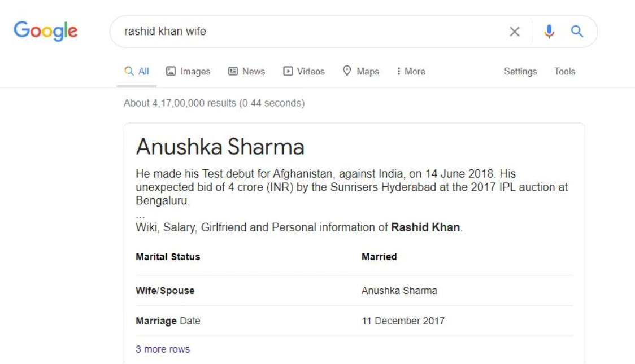Click the picture icon beside Images
This screenshot has width=635, height=364.
(171, 71)
